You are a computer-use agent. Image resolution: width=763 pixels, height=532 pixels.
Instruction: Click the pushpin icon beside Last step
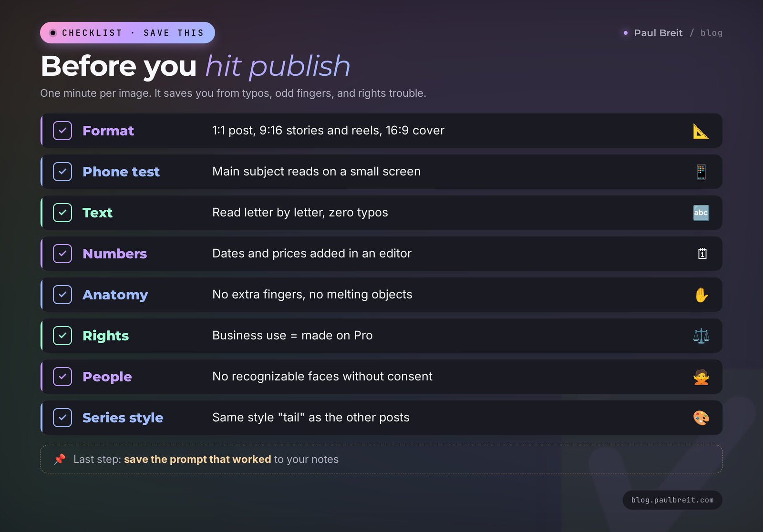[x=60, y=459]
